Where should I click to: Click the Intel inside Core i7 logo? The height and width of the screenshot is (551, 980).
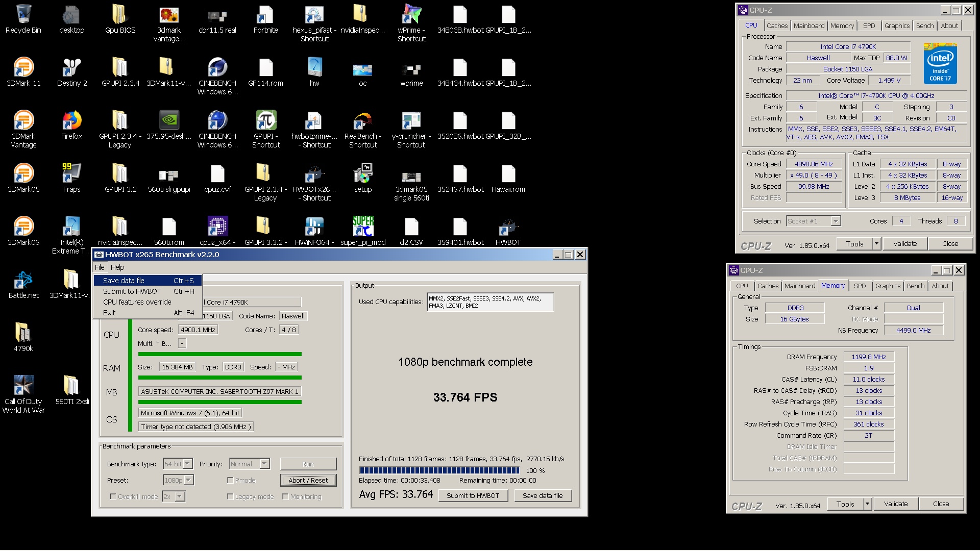pyautogui.click(x=940, y=63)
